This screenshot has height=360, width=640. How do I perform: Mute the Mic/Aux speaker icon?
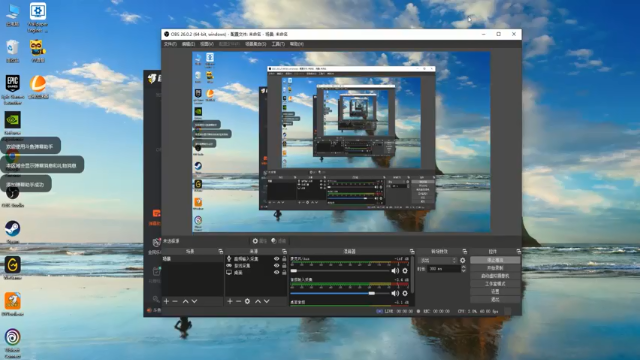tap(395, 271)
